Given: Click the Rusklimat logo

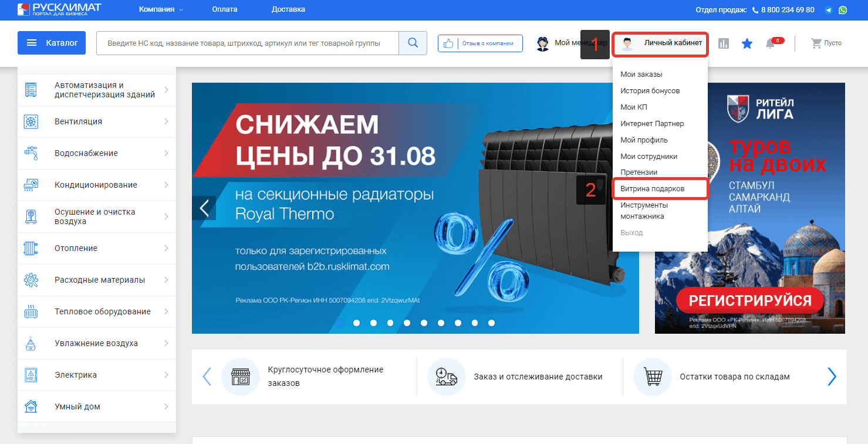Looking at the screenshot, I should point(59,9).
